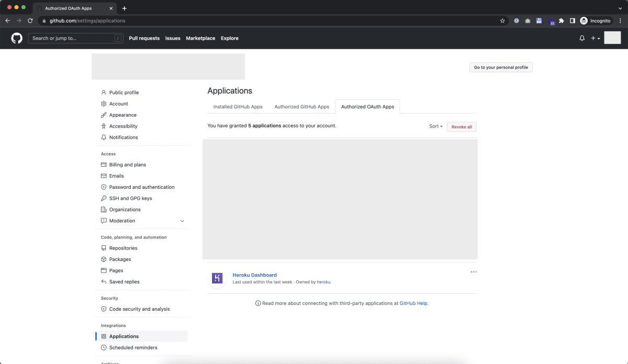Switch to Authorized GitHub Apps tab

coord(302,107)
